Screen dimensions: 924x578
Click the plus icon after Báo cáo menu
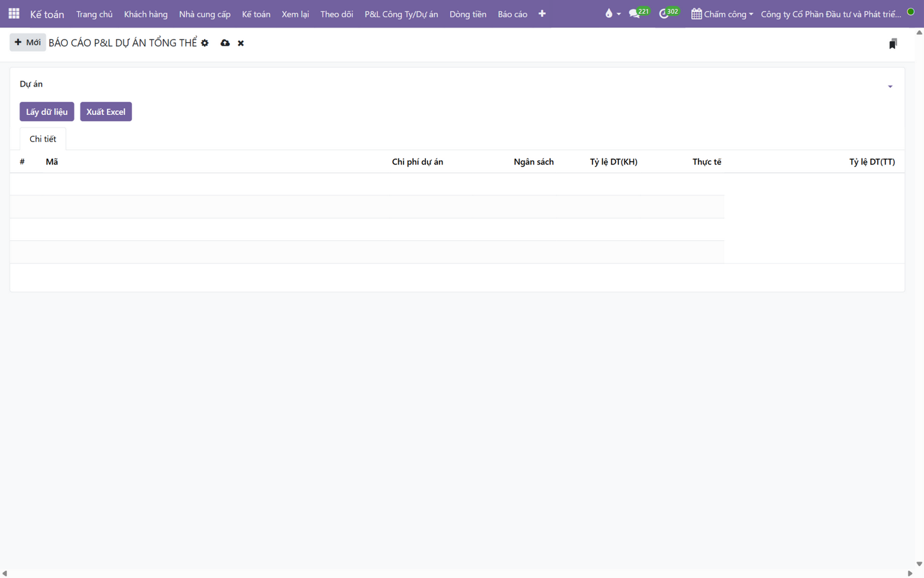click(x=542, y=14)
